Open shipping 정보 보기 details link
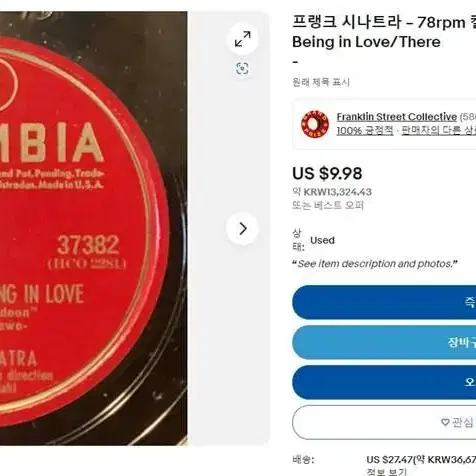Viewport: 476px width, 476px height. coord(387,472)
